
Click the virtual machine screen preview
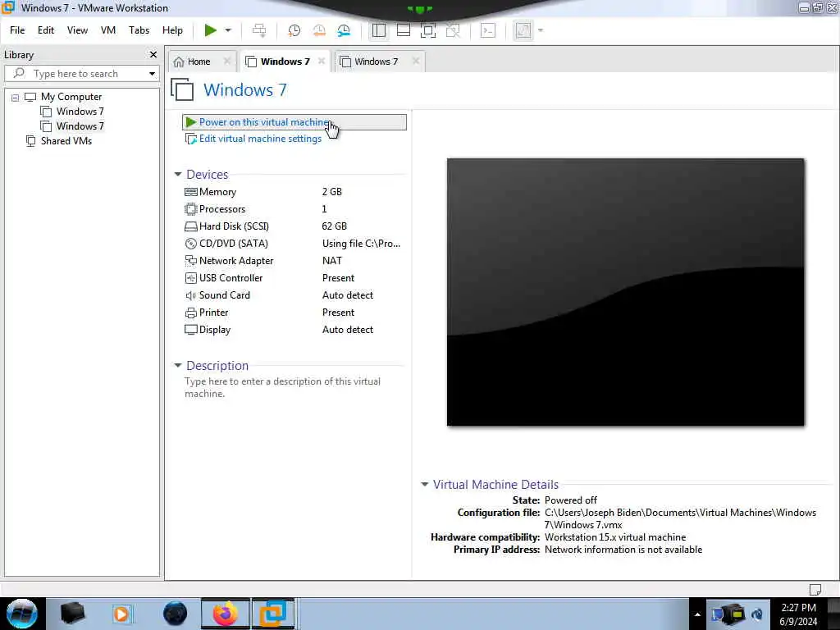(x=626, y=292)
